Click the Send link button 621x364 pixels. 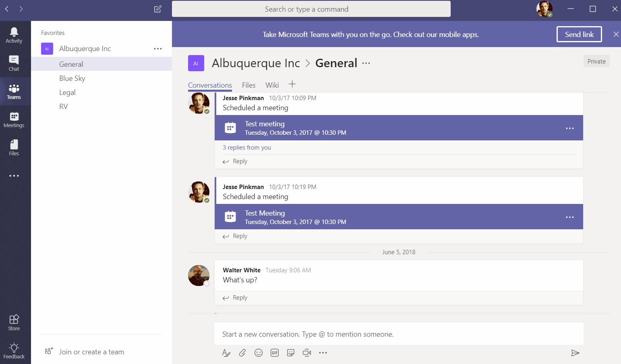[579, 34]
